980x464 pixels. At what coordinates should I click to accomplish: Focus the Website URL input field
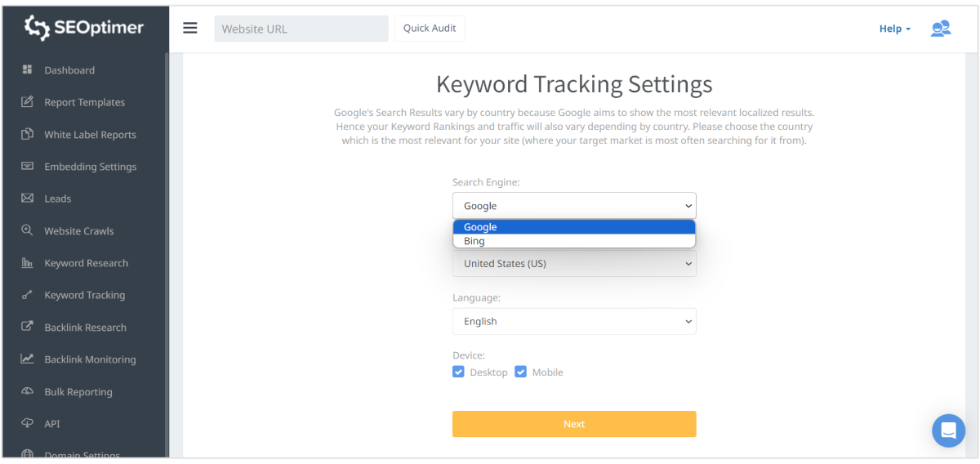[301, 29]
